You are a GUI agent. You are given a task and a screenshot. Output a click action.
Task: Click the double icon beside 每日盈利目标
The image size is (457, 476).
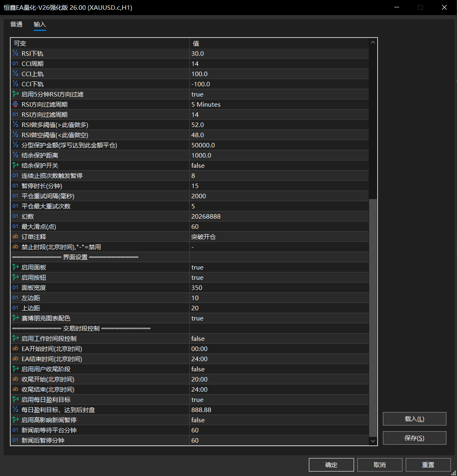[15, 410]
